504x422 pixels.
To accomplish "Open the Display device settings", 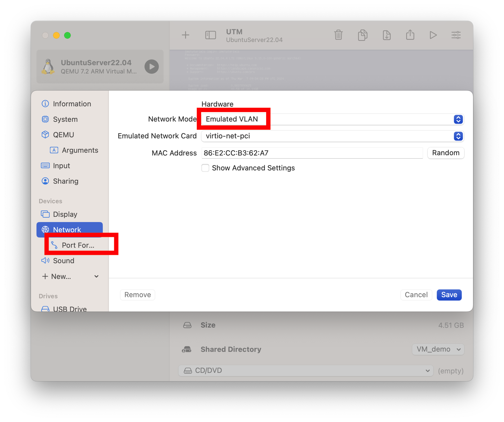I will [x=70, y=214].
